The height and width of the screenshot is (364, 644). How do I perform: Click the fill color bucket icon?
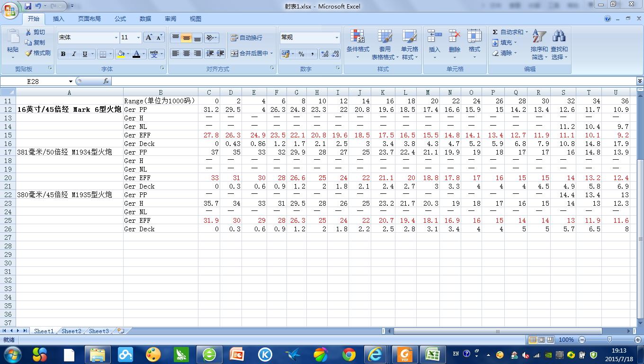[x=121, y=54]
